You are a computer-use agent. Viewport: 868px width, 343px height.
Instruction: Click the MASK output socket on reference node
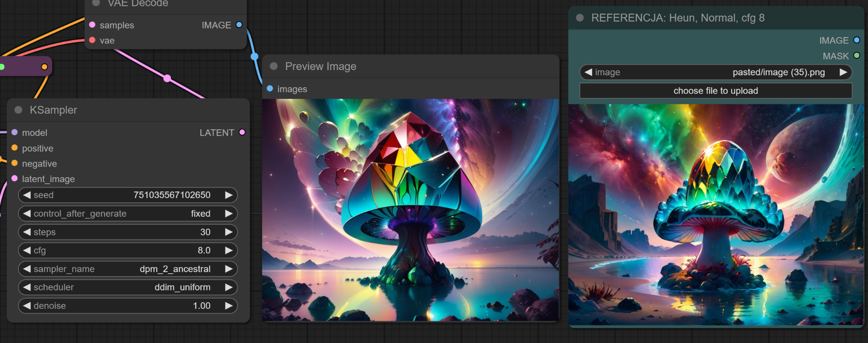click(857, 55)
